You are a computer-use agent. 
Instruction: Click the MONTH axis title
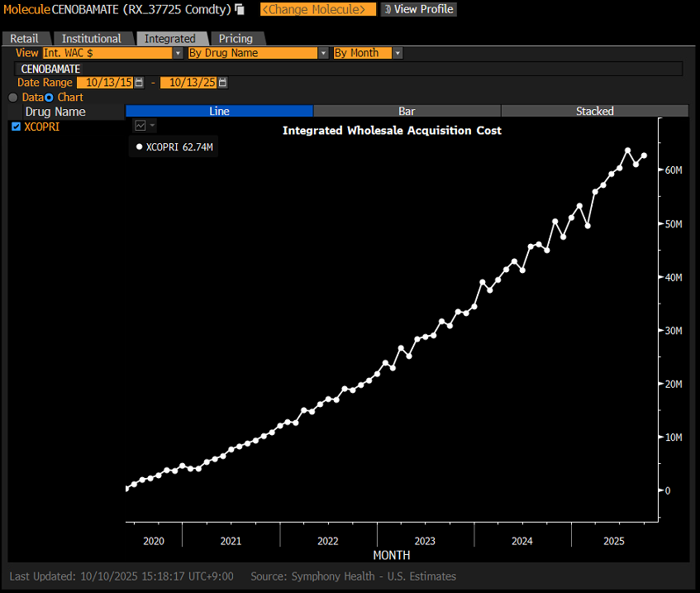pos(392,555)
